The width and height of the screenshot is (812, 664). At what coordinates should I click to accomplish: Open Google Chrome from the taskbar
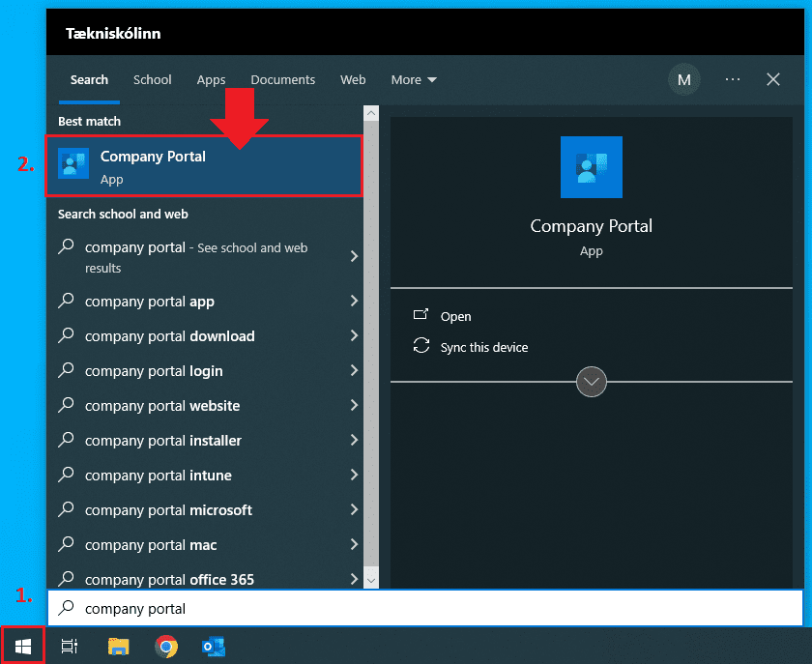click(x=166, y=647)
